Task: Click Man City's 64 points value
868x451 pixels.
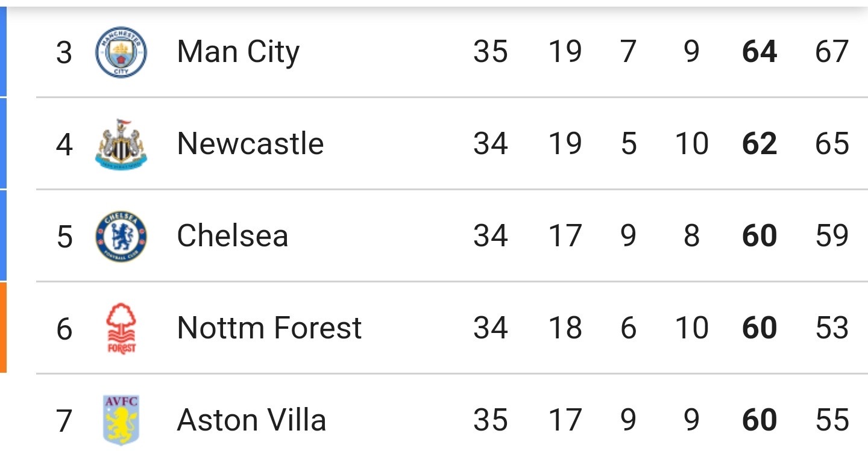Action: click(x=759, y=52)
